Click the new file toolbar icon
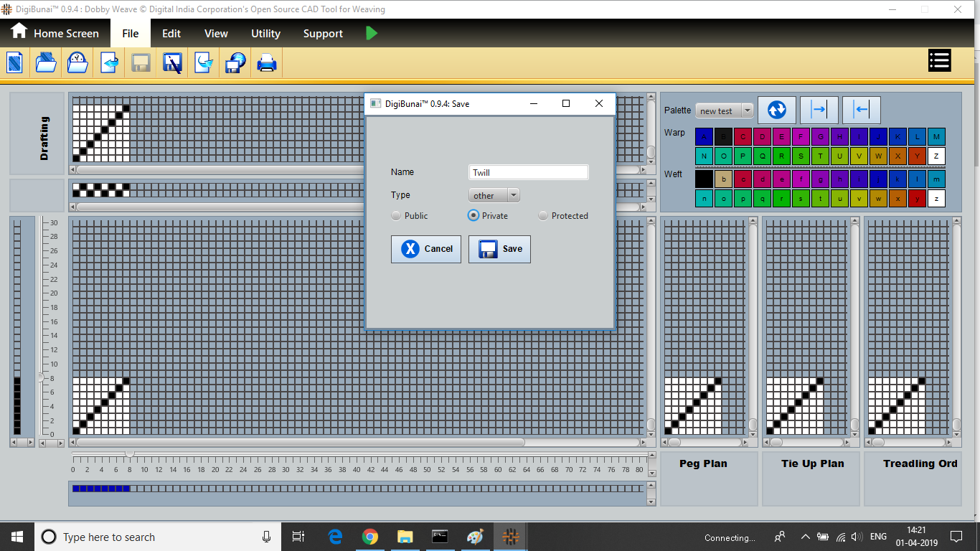Screen dimensions: 980x551 15,63
